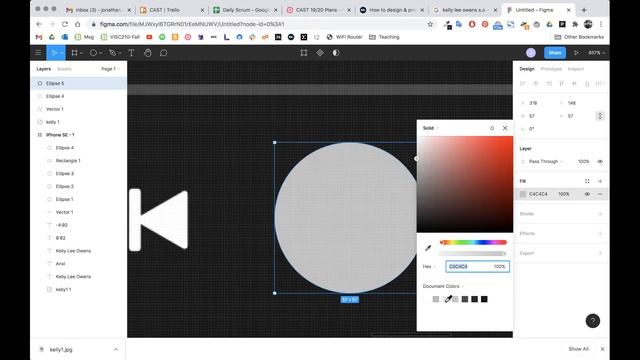Open the Figma main menu hamburger icon
The height and width of the screenshot is (360, 640).
click(x=38, y=53)
